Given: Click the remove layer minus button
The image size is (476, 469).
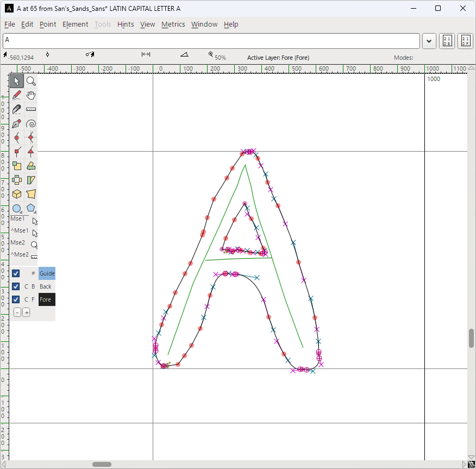Looking at the screenshot, I should pyautogui.click(x=17, y=312).
